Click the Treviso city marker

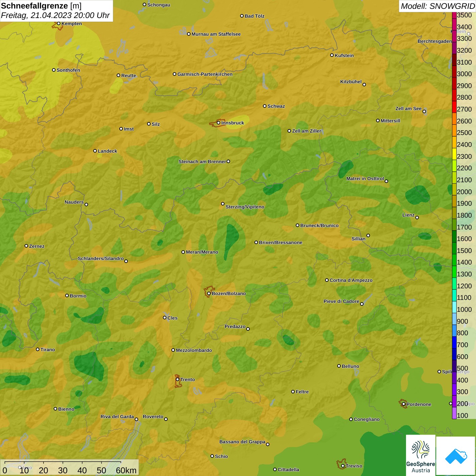pos(343,466)
